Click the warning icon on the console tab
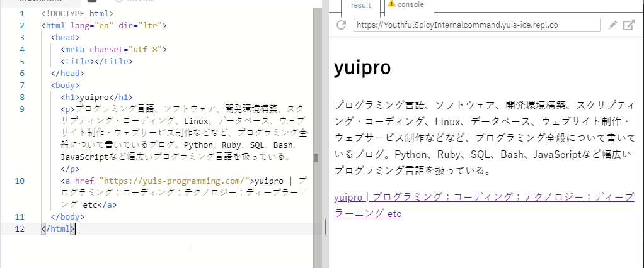This screenshot has height=268, width=644. [392, 4]
